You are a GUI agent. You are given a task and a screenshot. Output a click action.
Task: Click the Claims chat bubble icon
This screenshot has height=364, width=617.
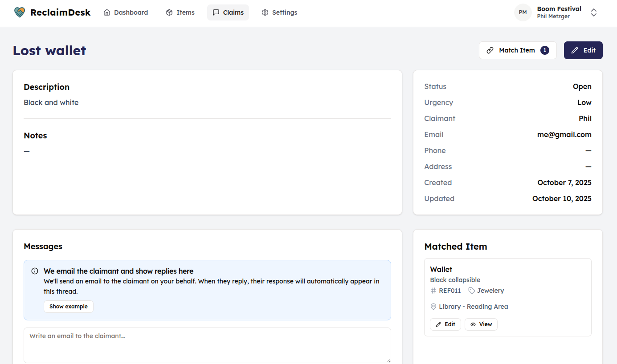(x=216, y=12)
